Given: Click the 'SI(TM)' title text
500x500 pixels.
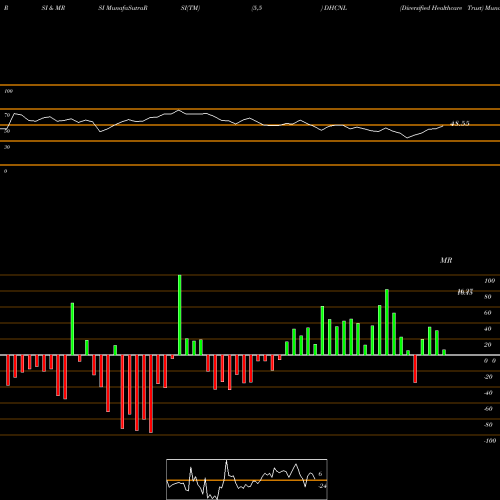Looking at the screenshot, I should 190,8.
